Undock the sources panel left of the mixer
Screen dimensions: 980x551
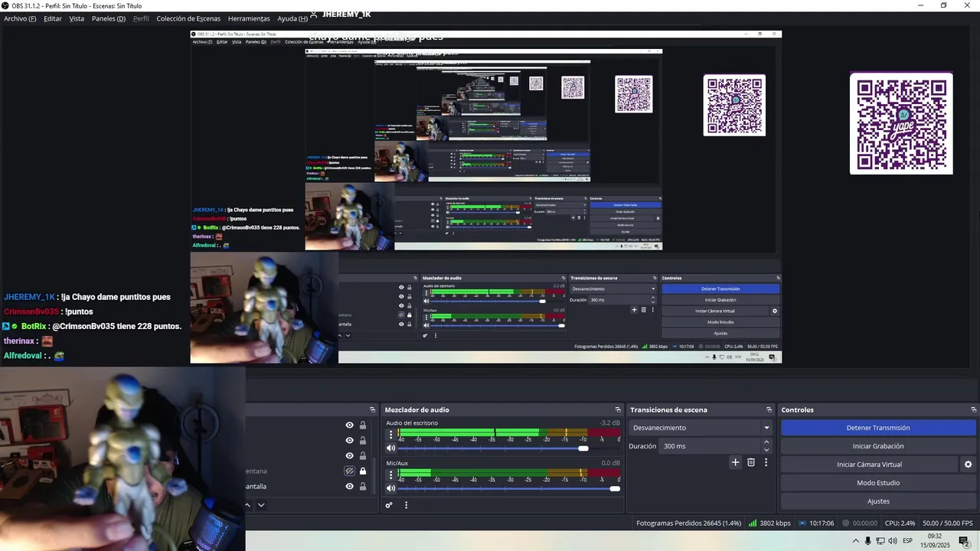(x=373, y=410)
